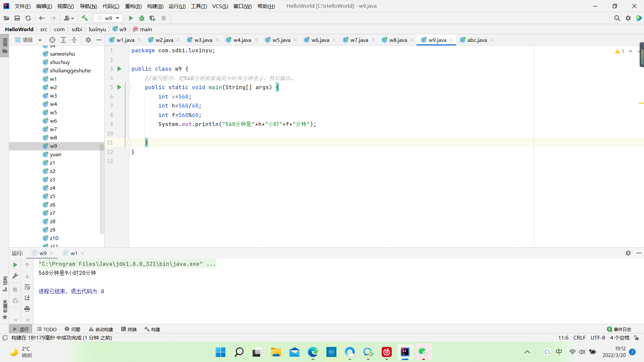Open the 终端 terminal tool window
The height and width of the screenshot is (362, 644).
129,329
